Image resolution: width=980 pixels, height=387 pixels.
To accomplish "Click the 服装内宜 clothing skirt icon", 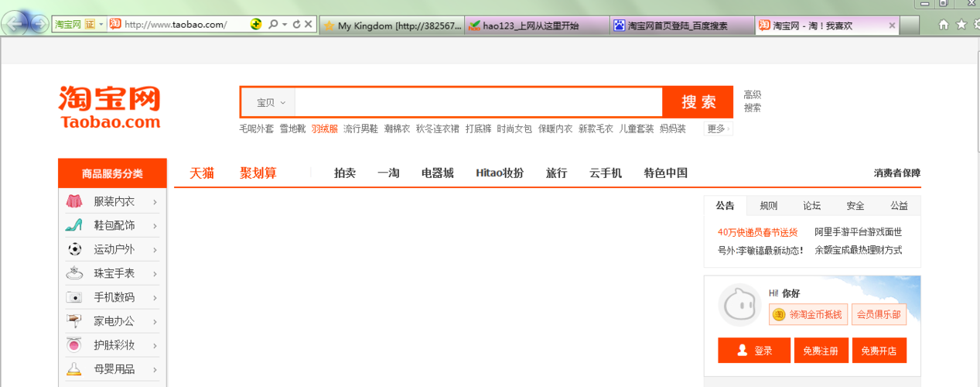I will (74, 201).
